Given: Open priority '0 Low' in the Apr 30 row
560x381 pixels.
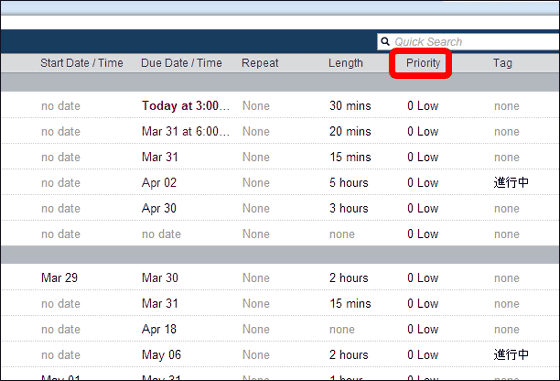Looking at the screenshot, I should tap(423, 209).
